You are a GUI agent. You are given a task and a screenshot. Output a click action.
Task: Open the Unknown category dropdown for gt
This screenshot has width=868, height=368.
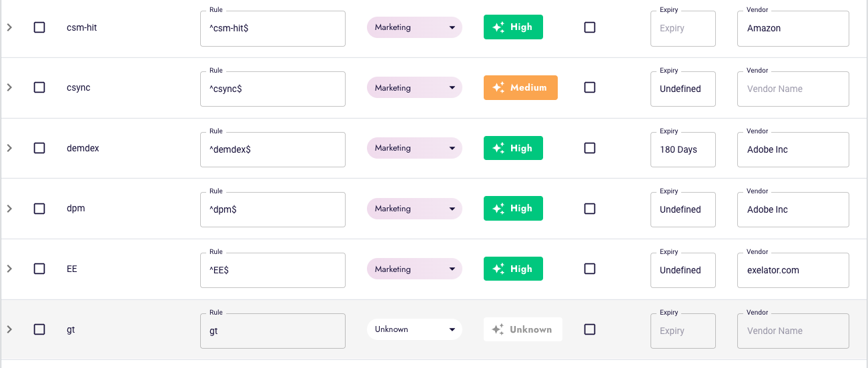coord(414,329)
